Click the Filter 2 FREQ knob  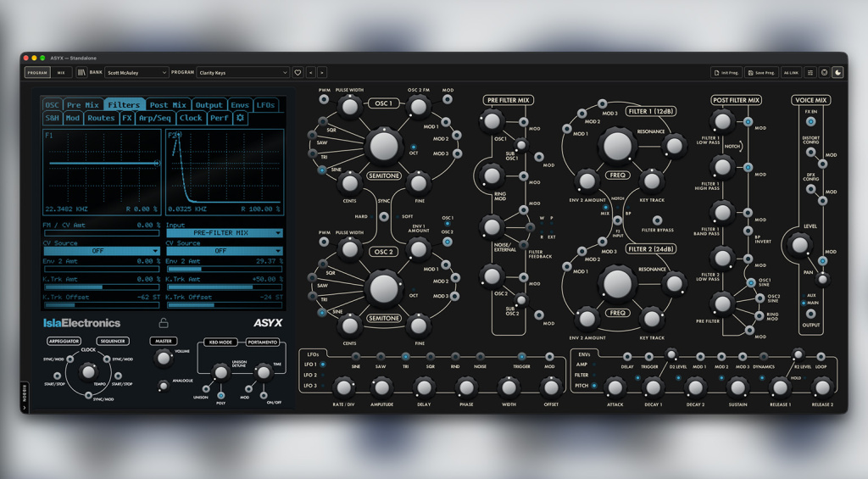617,283
